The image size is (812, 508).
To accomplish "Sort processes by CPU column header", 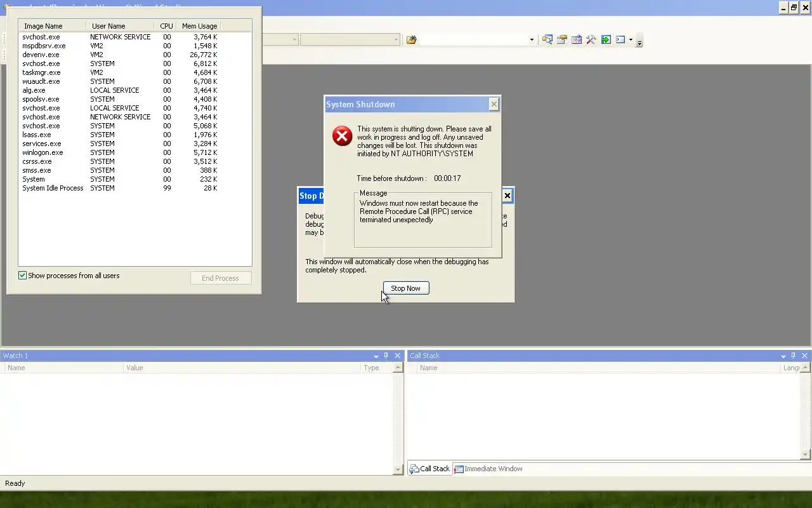I will point(166,26).
